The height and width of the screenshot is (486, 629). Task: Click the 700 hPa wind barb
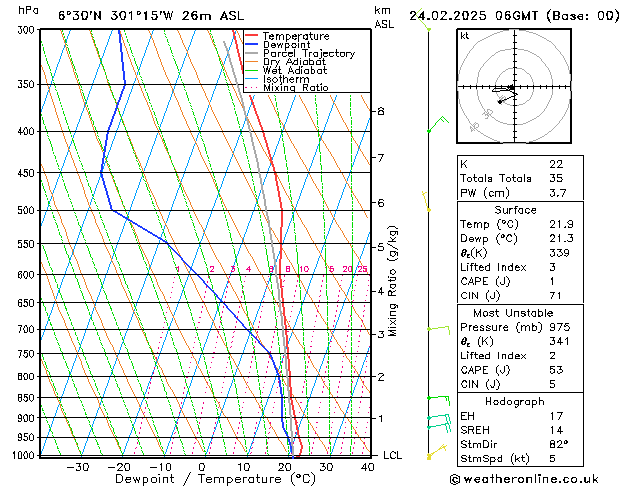pyautogui.click(x=439, y=330)
